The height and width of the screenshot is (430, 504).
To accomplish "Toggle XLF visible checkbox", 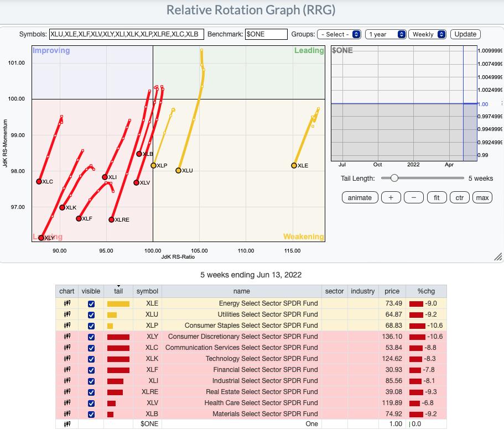I will coord(91,370).
